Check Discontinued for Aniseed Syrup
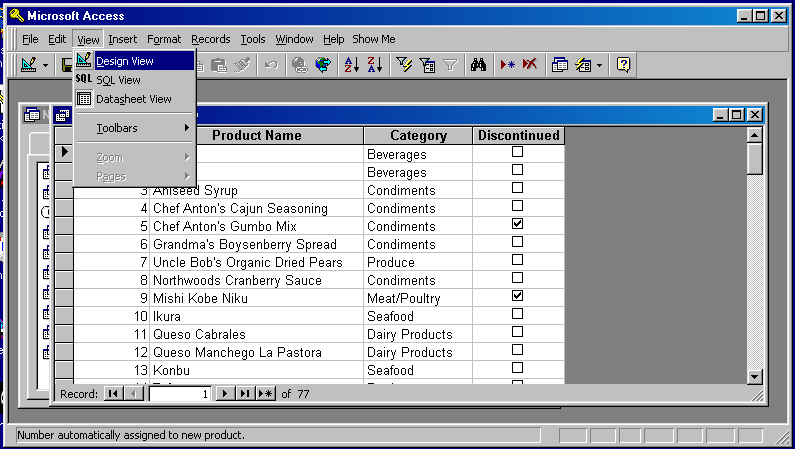The image size is (795, 449). pos(517,188)
